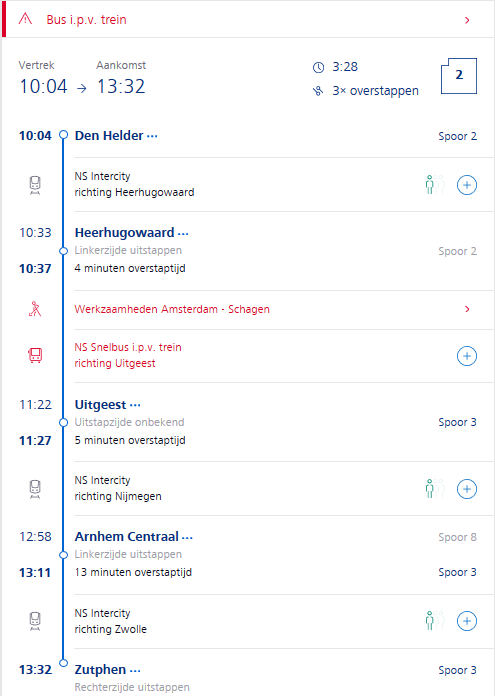Click the train icon for Intercity richting Heerhugowaard
The height and width of the screenshot is (696, 495).
[x=35, y=185]
